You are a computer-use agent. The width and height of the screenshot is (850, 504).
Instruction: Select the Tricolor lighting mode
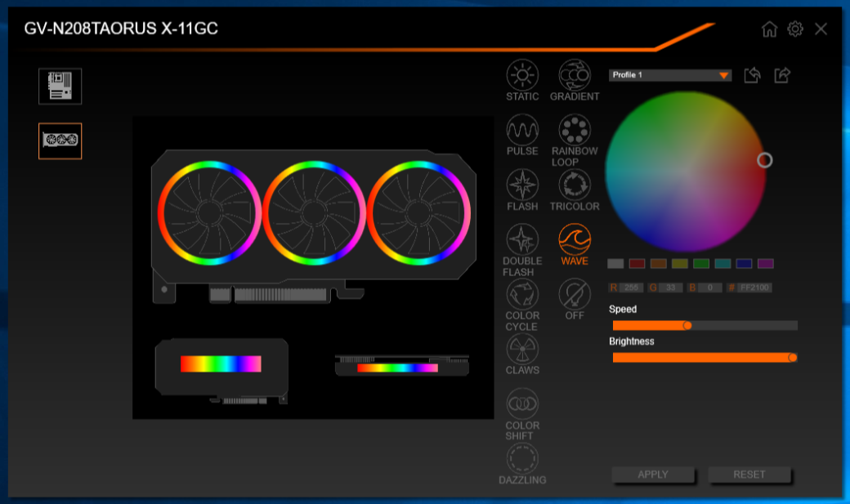[x=575, y=185]
